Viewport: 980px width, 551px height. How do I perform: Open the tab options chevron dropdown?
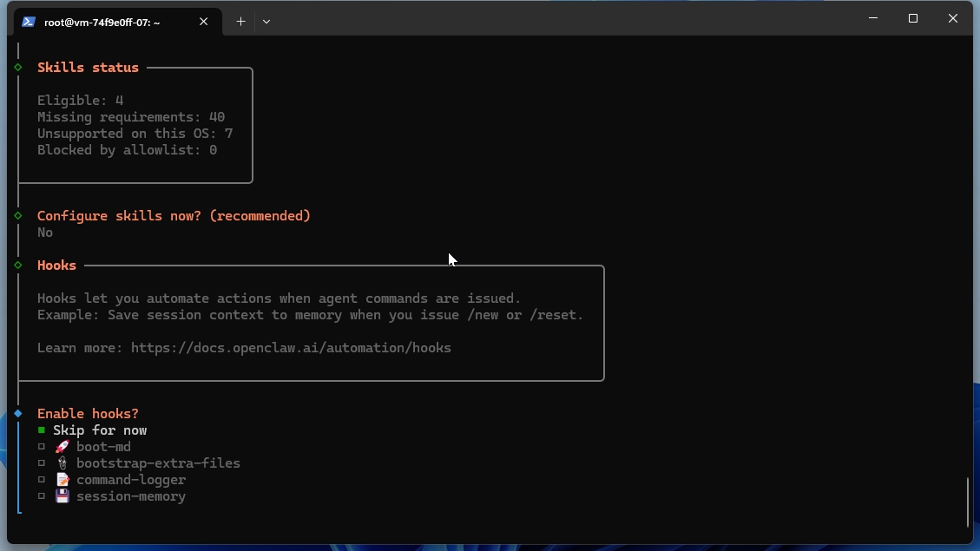click(x=266, y=21)
